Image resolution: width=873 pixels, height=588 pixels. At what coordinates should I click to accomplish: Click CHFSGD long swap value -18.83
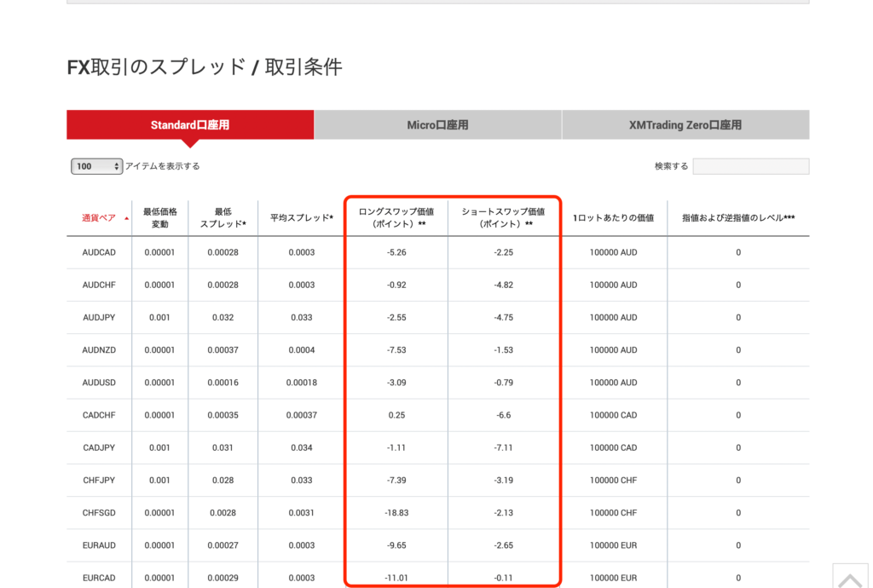click(396, 512)
